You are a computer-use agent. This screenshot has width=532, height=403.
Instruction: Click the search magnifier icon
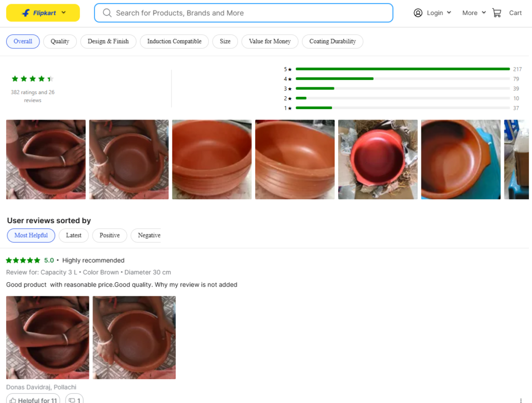point(107,13)
